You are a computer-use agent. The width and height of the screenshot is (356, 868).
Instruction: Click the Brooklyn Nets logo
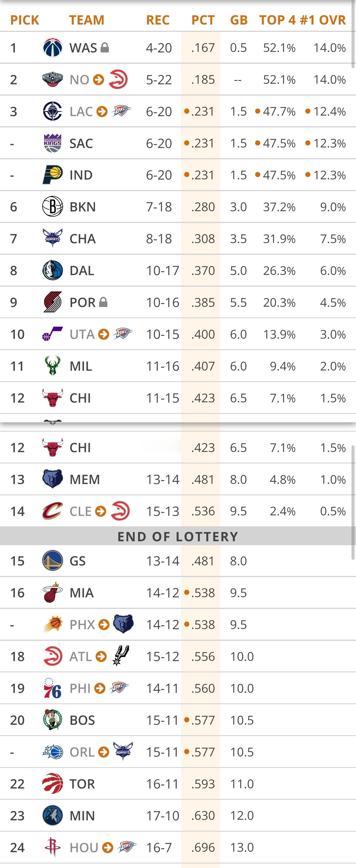pos(52,207)
